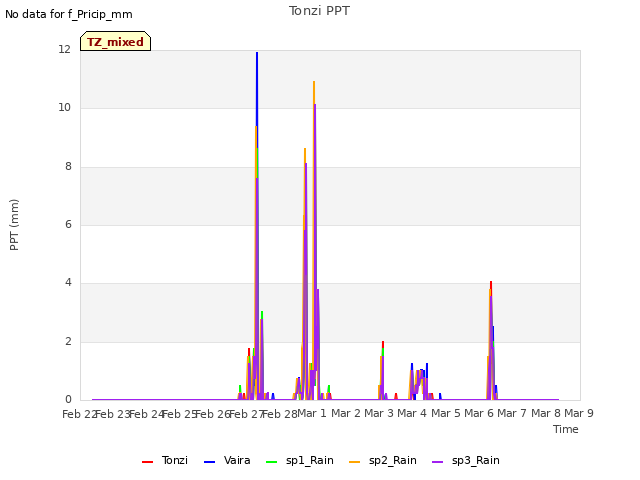This screenshot has height=480, width=640.
Task: Click the y-axis value 10
Action: [64, 108]
